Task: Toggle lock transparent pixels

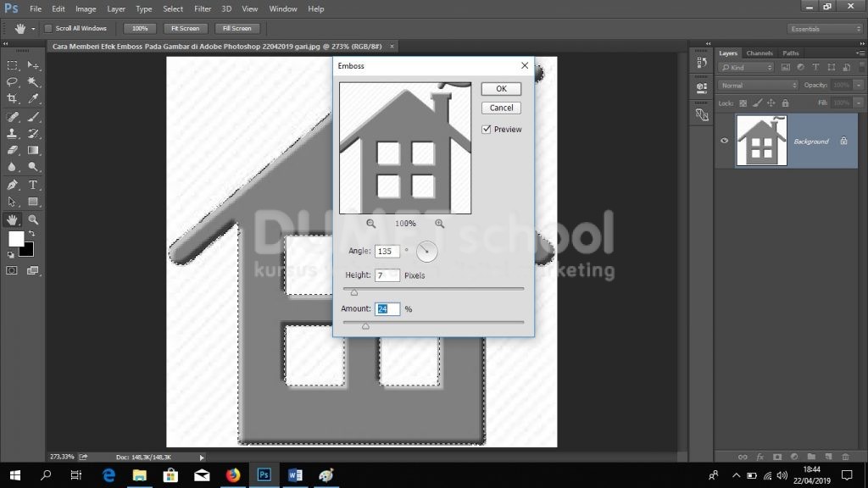Action: pyautogui.click(x=743, y=103)
